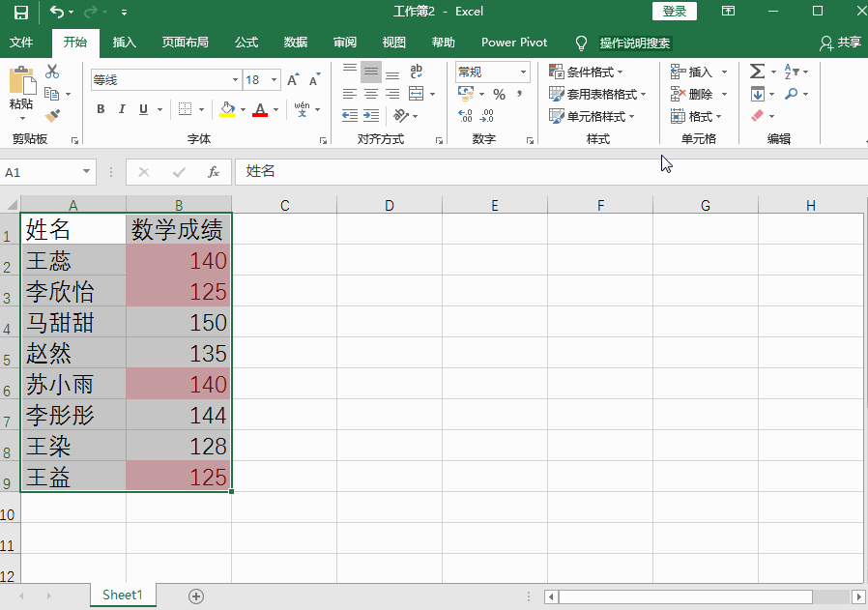Image resolution: width=868 pixels, height=610 pixels.
Task: Set middle vertical alignment
Action: (371, 72)
